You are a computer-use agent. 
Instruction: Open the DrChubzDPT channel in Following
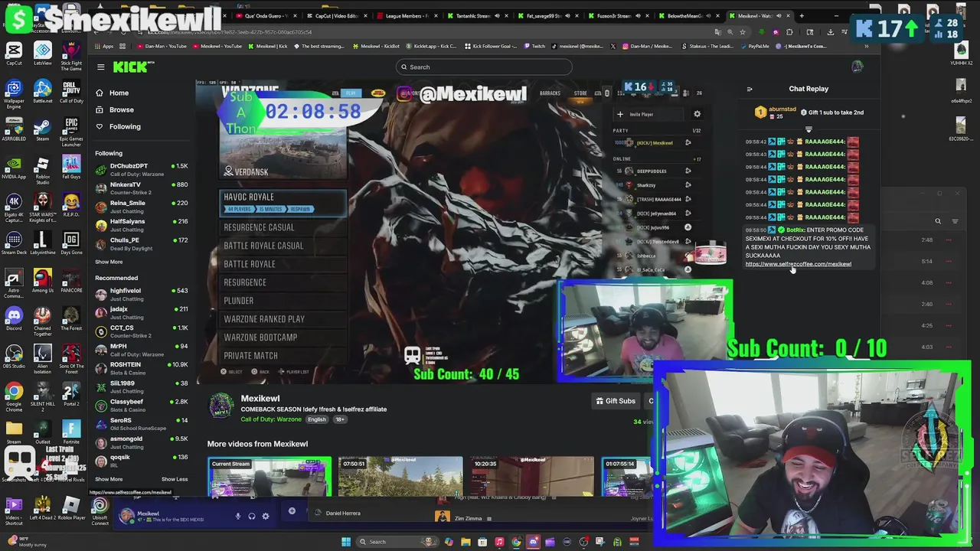pos(142,170)
